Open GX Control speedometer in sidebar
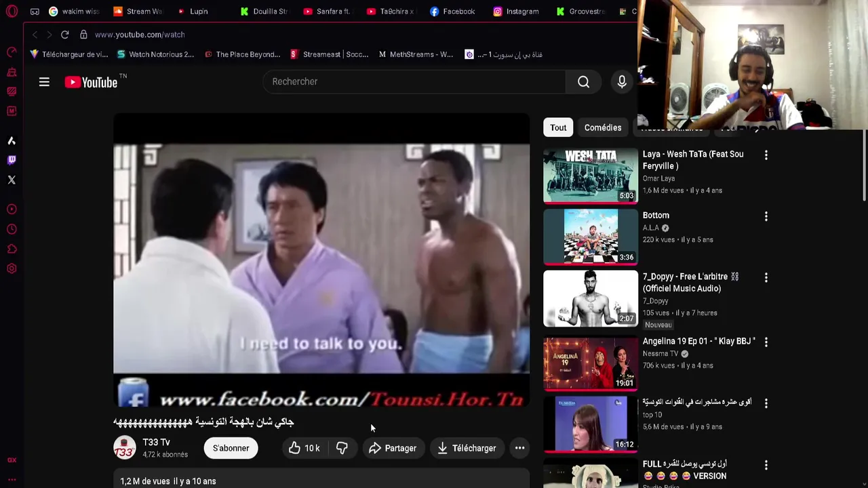Screen dimensions: 868x488 [x=12, y=52]
